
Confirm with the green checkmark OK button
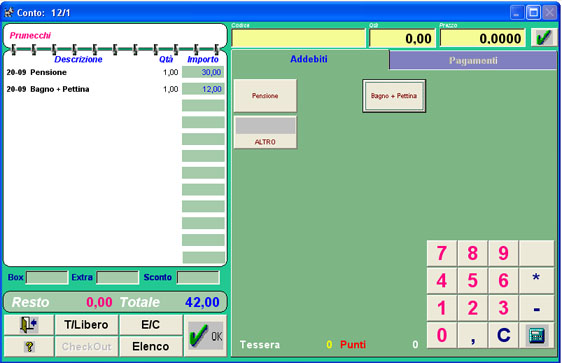coord(205,336)
